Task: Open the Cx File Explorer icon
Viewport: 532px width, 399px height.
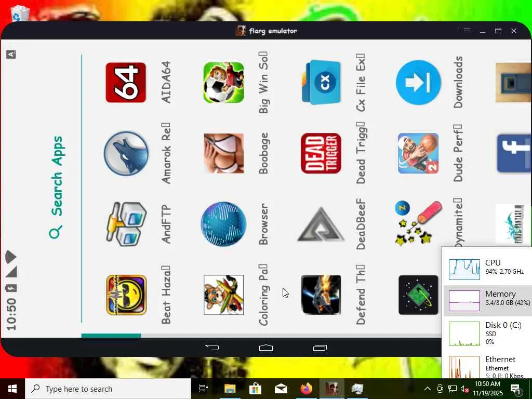Action: tap(321, 83)
